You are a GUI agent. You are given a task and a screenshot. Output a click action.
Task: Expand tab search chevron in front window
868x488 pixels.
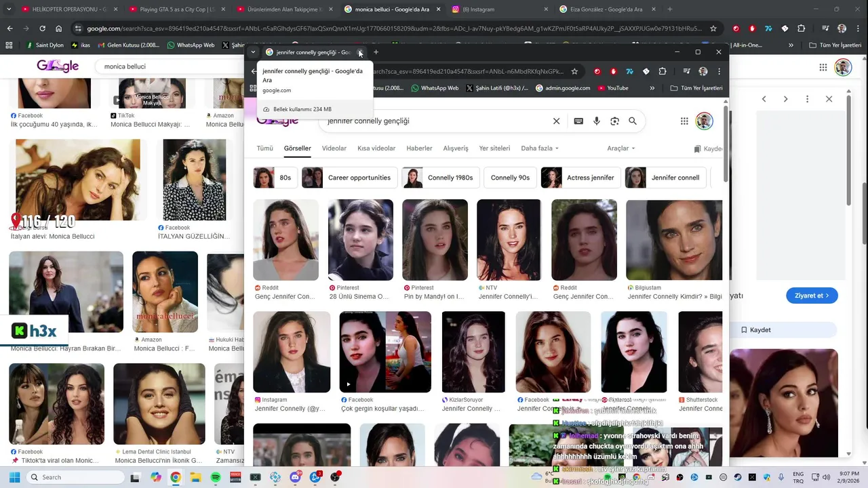(253, 52)
